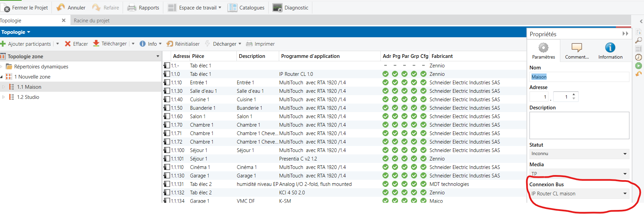This screenshot has height=214, width=644.
Task: Open the Topologie zone header dropdown arrow
Action: click(158, 56)
